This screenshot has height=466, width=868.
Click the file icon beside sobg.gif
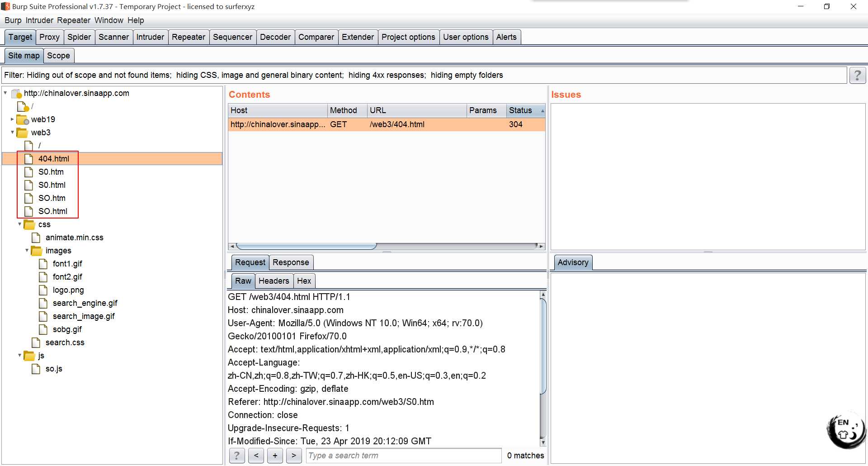click(43, 329)
